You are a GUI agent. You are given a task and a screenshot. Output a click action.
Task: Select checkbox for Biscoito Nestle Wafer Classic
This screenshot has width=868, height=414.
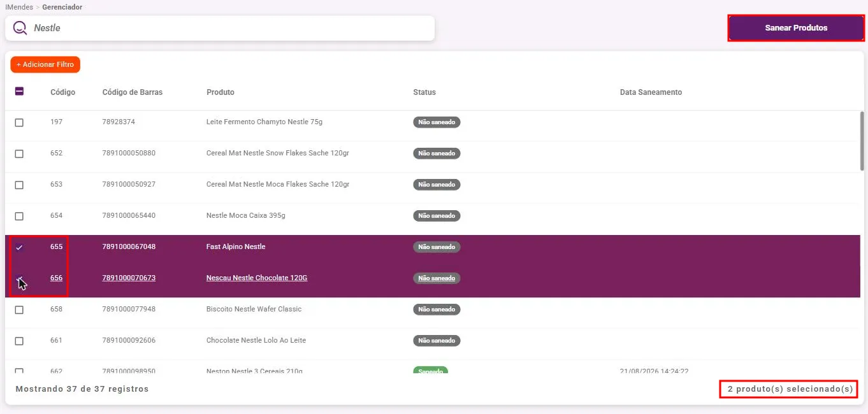pos(19,310)
